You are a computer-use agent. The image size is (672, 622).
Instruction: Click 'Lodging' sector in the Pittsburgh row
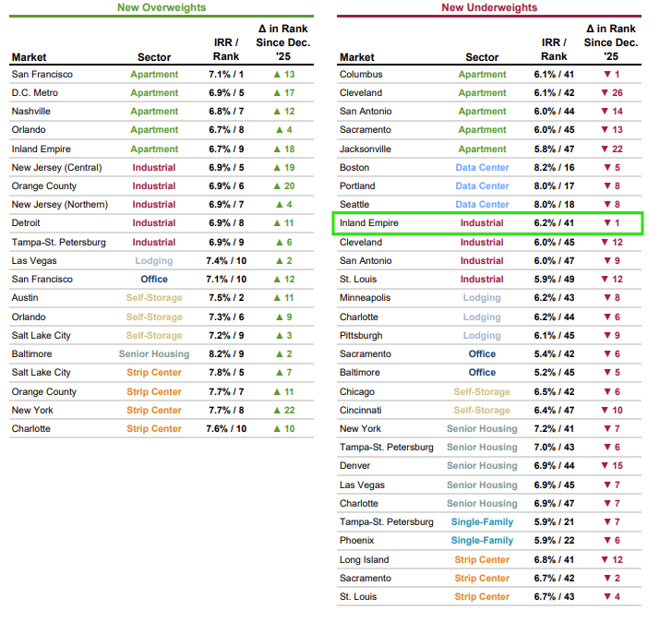[482, 335]
